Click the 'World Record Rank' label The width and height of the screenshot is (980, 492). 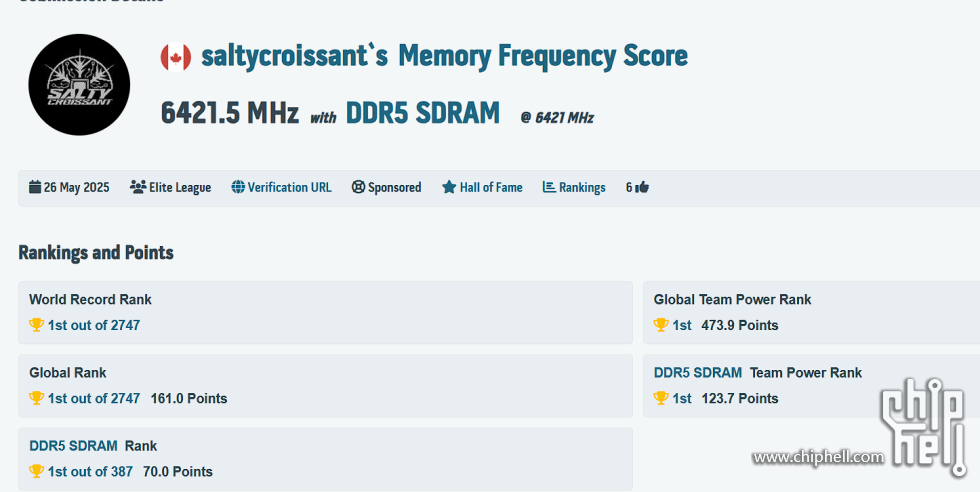pyautogui.click(x=90, y=299)
